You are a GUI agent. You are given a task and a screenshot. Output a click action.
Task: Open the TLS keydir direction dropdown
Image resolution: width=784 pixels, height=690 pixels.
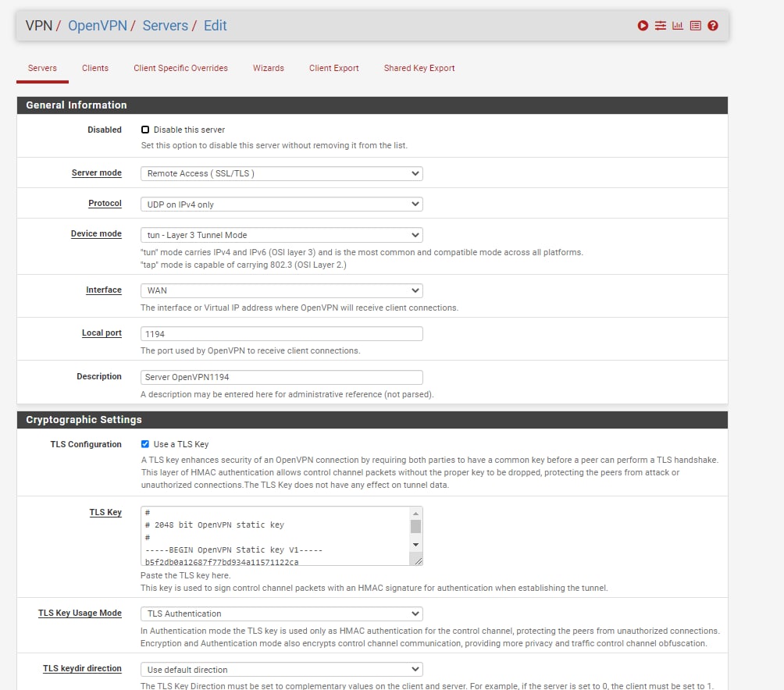281,670
